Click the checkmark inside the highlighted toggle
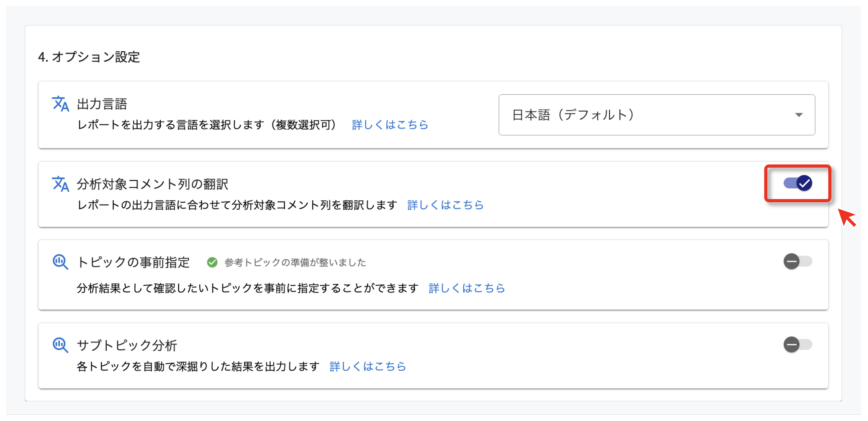This screenshot has width=868, height=421. tap(804, 183)
